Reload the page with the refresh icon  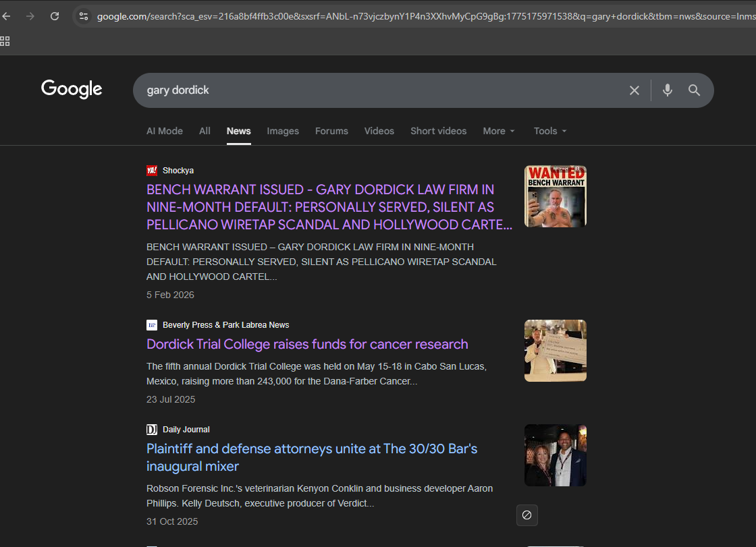(x=55, y=16)
